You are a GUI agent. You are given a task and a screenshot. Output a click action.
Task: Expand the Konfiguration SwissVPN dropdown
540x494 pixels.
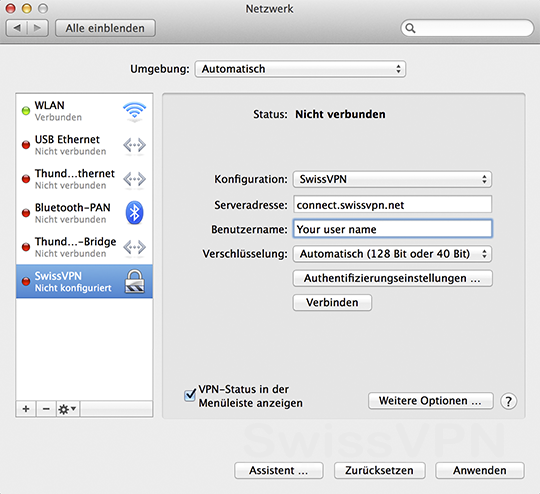pyautogui.click(x=392, y=179)
